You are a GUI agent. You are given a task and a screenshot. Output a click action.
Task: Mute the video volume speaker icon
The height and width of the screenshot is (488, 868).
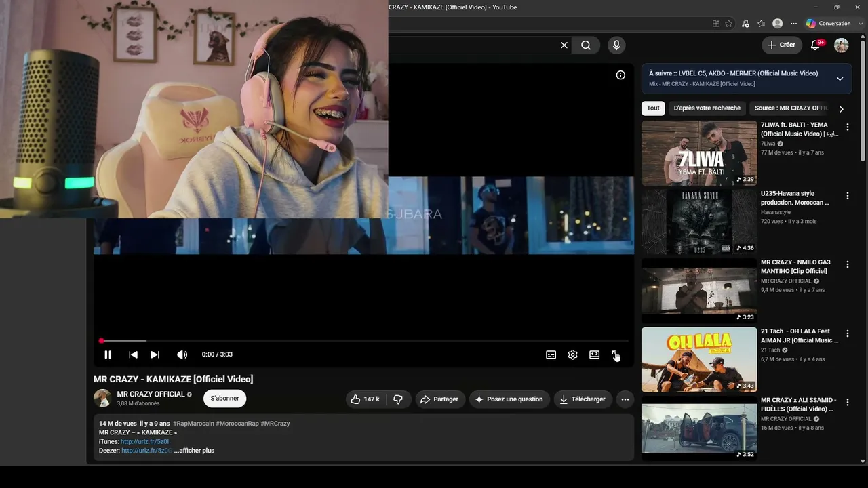(182, 354)
